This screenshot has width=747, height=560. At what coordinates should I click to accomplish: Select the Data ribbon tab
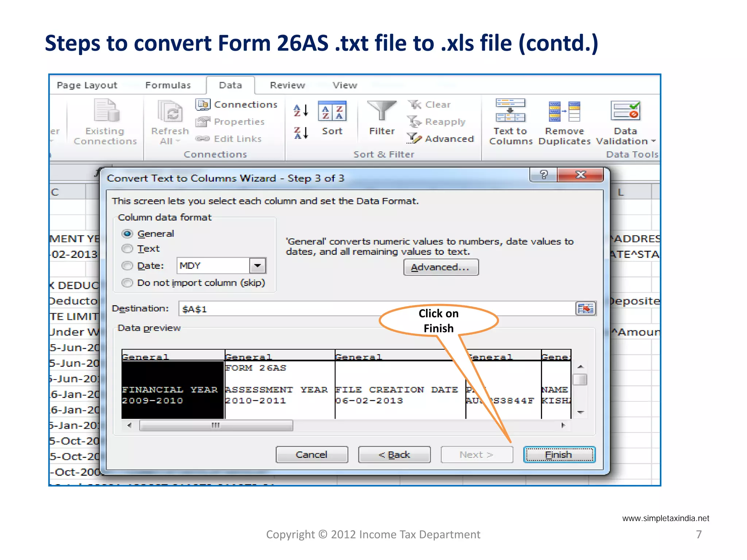[231, 85]
